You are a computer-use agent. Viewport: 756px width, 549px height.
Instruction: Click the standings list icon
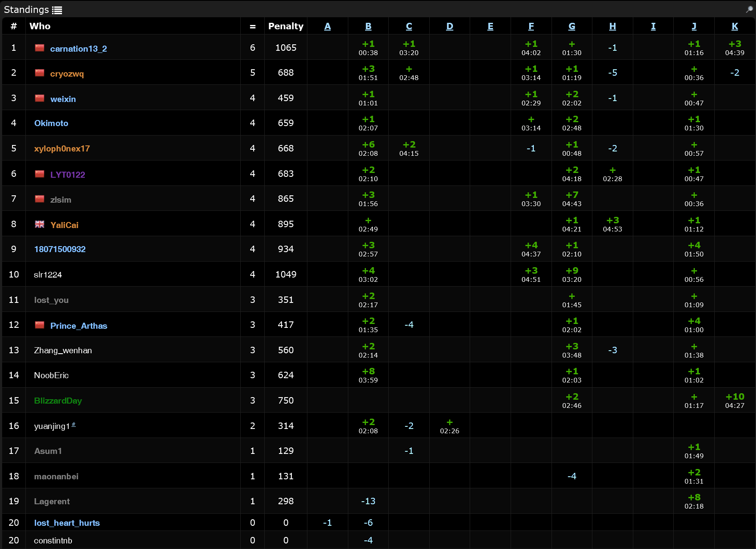tap(57, 10)
